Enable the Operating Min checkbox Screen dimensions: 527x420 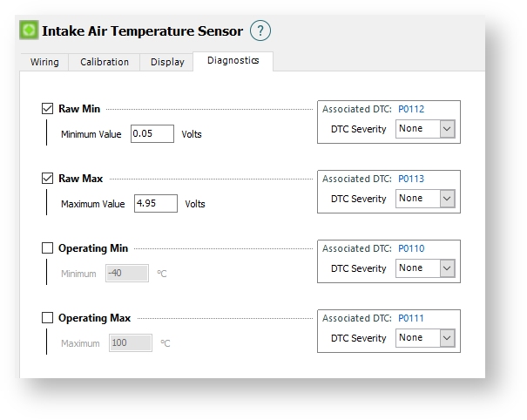[x=48, y=248]
